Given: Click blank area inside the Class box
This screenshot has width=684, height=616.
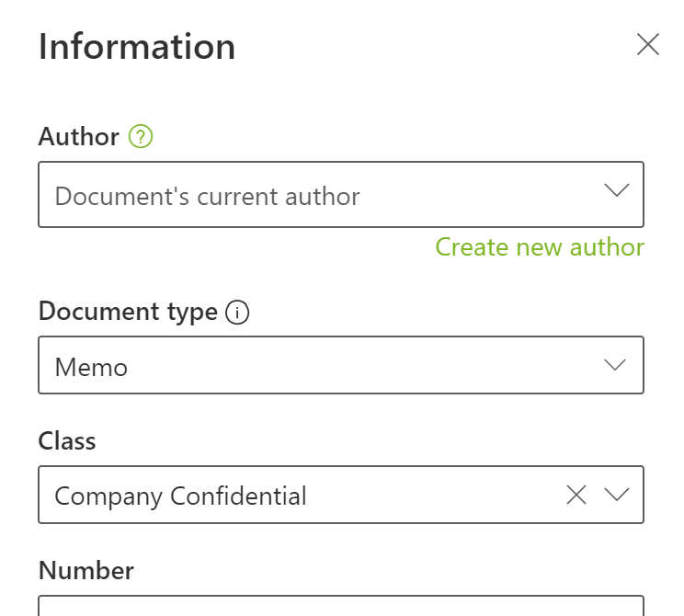Looking at the screenshot, I should (x=432, y=496).
